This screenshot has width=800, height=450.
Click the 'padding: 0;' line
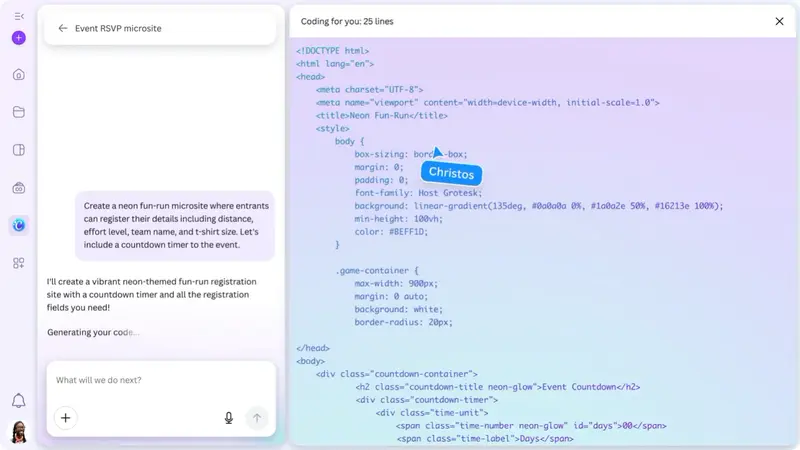(381, 180)
